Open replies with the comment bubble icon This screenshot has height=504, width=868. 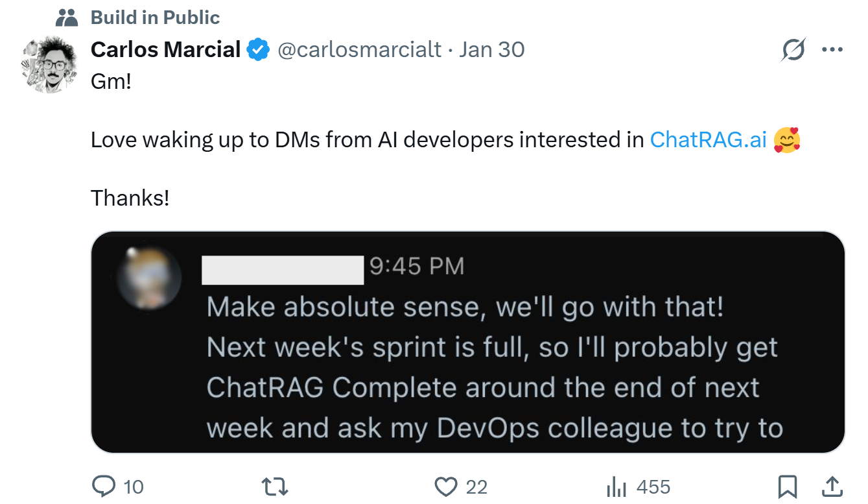pos(104,486)
